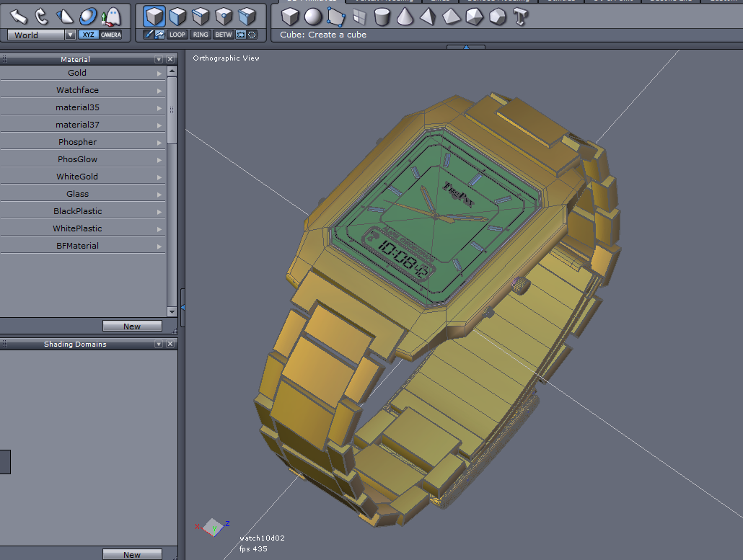This screenshot has width=743, height=560.
Task: Expand the Phospher material arrow
Action: pos(159,143)
